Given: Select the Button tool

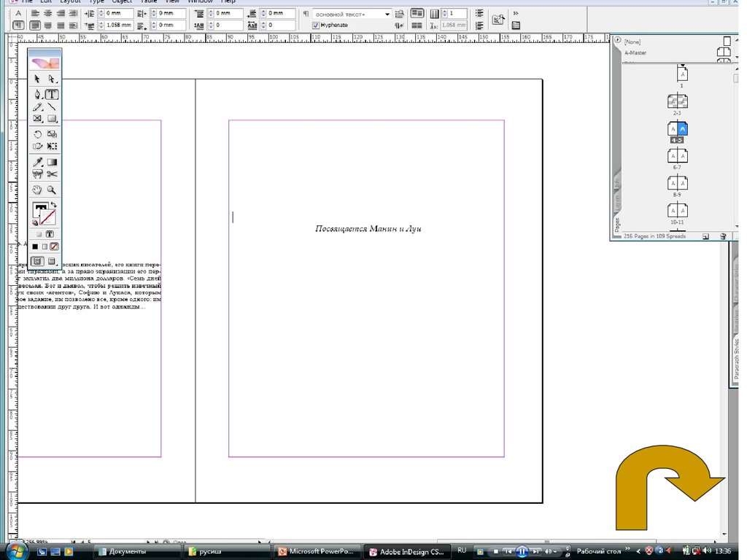Looking at the screenshot, I should [x=38, y=174].
